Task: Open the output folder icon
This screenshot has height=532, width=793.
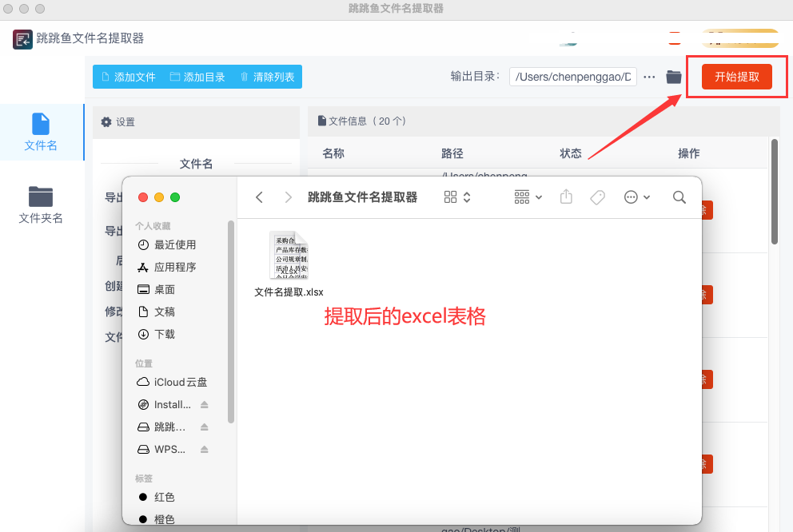Action: click(x=674, y=77)
